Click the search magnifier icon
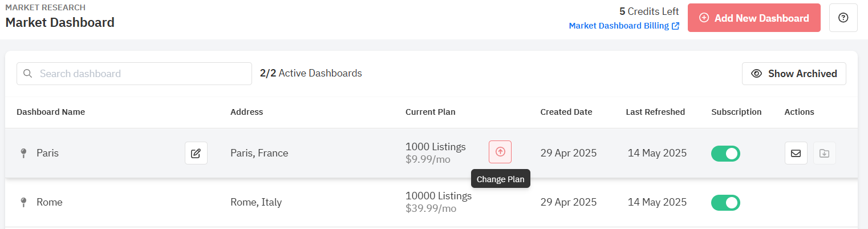 click(x=27, y=74)
